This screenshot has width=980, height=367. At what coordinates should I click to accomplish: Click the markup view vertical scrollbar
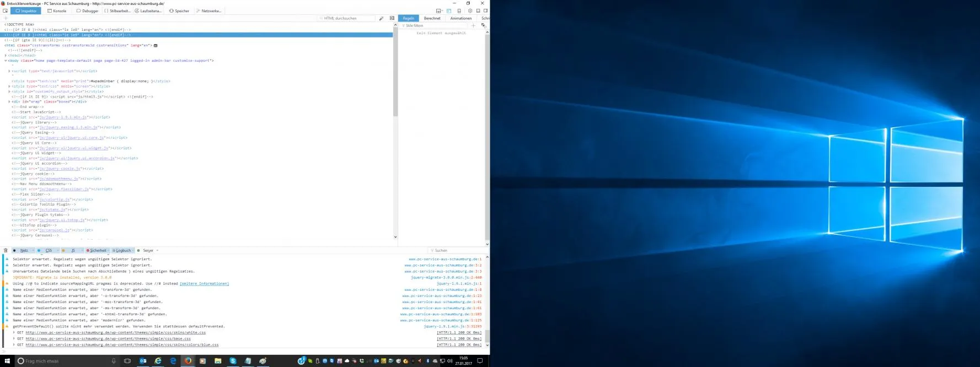395,131
